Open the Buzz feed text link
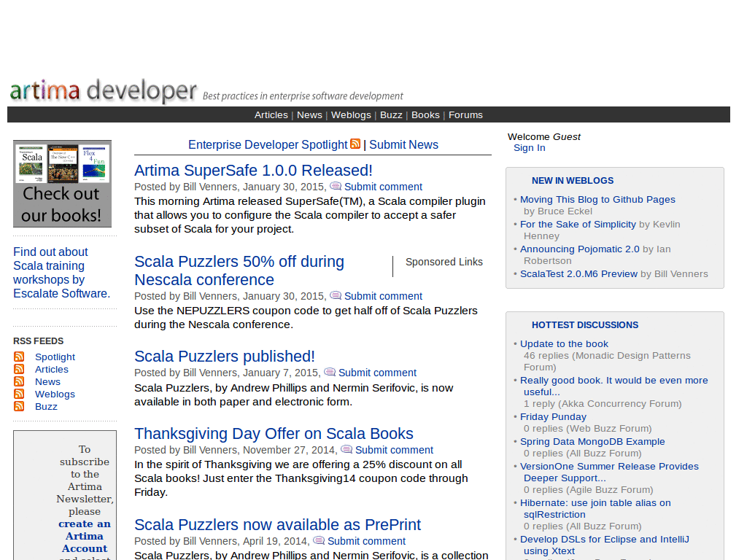The width and height of the screenshot is (747, 560). [x=46, y=406]
